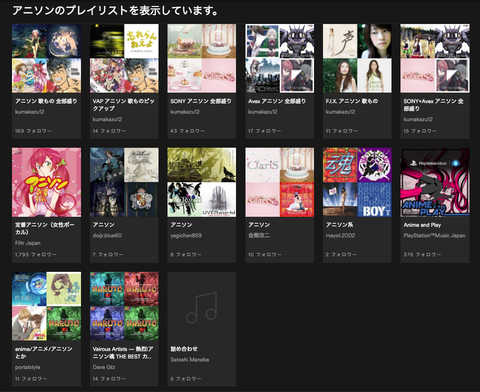Image resolution: width=480 pixels, height=392 pixels.
Task: Click the 10 フォロワー count
Action: [x=265, y=254]
